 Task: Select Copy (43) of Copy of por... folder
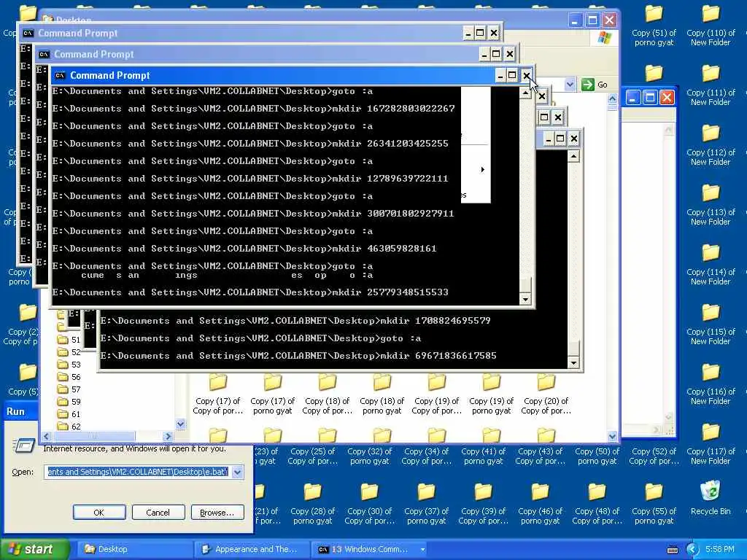(540, 456)
